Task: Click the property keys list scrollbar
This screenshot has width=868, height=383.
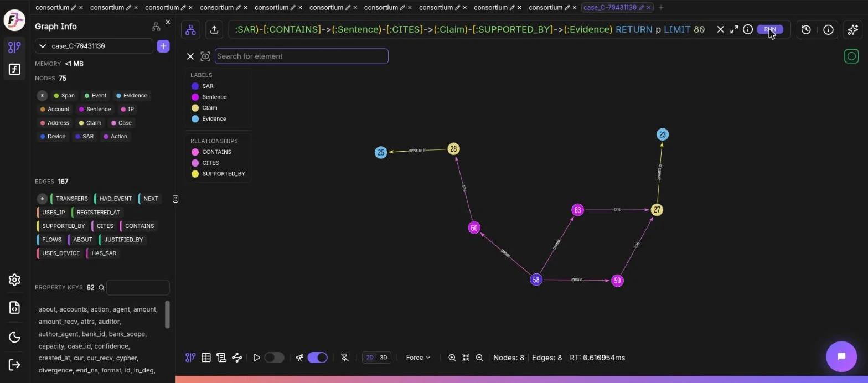Action: (x=167, y=314)
